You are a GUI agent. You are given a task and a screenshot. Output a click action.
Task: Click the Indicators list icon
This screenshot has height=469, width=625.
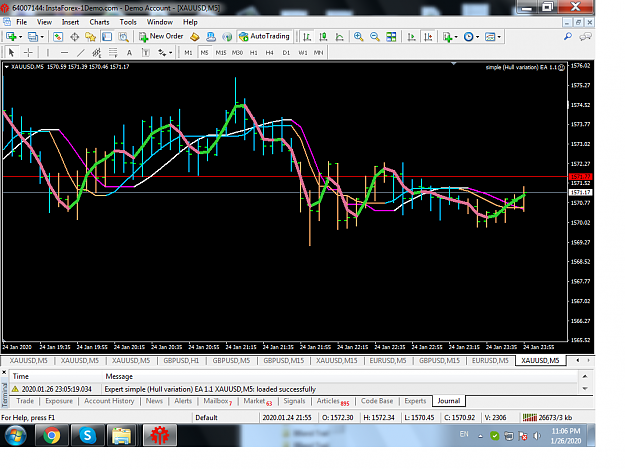tap(447, 37)
